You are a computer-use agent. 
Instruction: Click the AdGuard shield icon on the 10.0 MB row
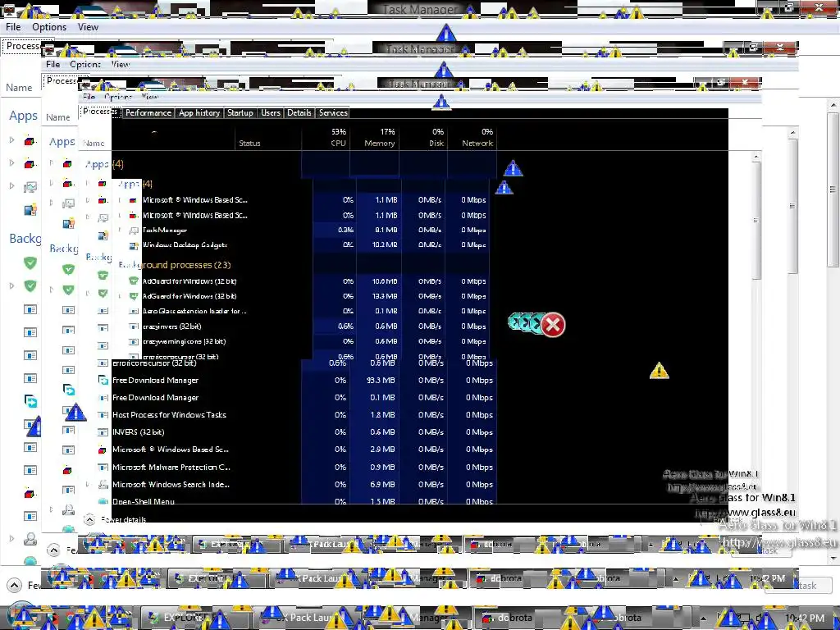(134, 281)
